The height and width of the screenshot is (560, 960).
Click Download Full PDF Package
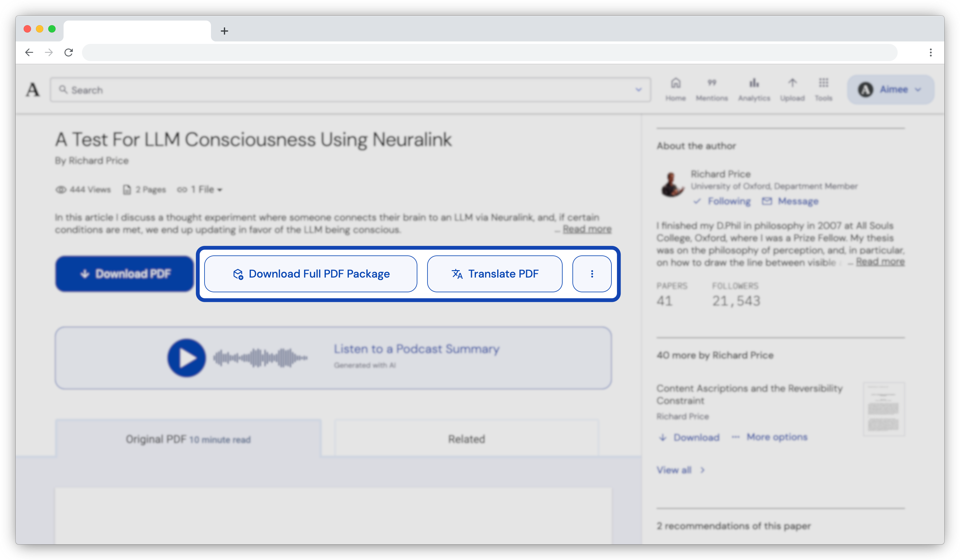(x=310, y=274)
